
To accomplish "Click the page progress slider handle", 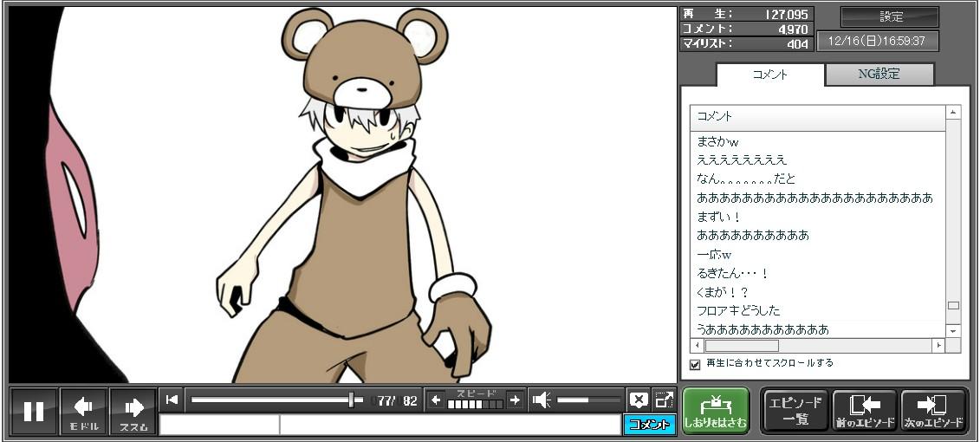I will pos(351,400).
